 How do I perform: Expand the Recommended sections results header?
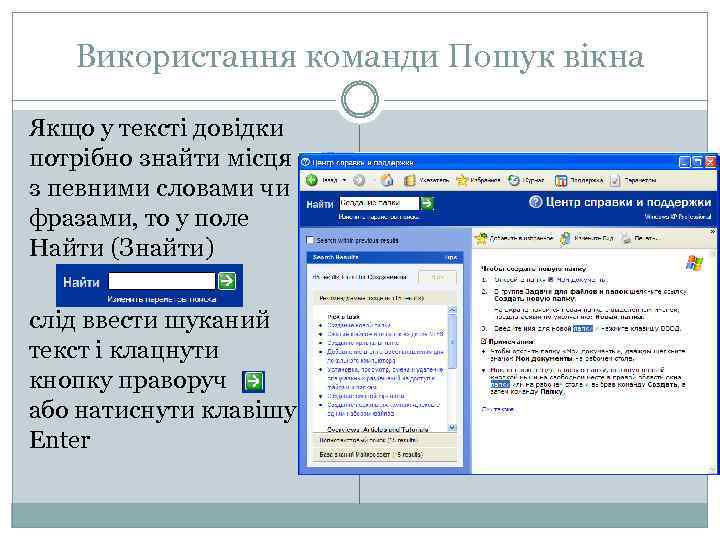click(385, 298)
